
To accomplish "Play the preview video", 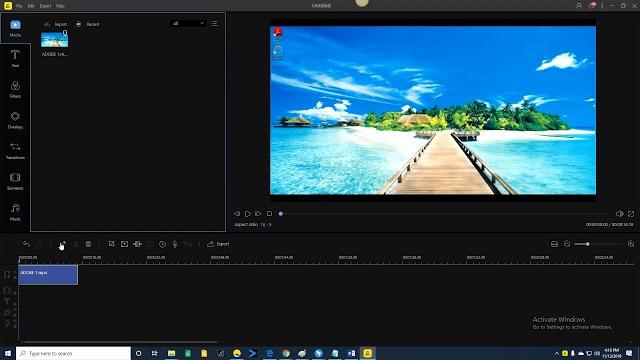I will 248,213.
